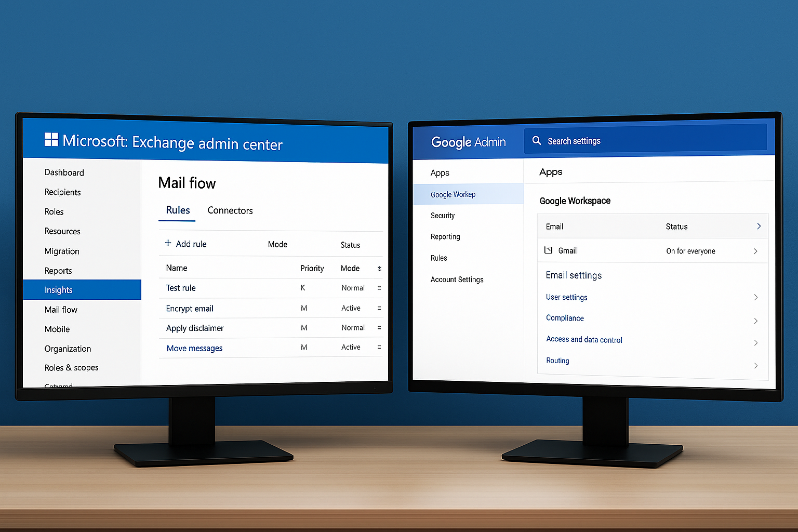
Task: Open Mobile in Exchange sidebar
Action: coord(57,329)
